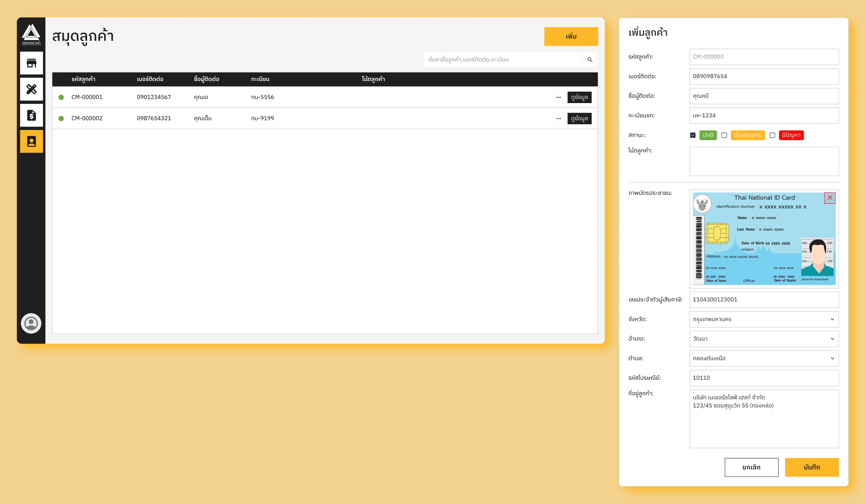Open the user profile icon at sidebar bottom

click(x=31, y=323)
